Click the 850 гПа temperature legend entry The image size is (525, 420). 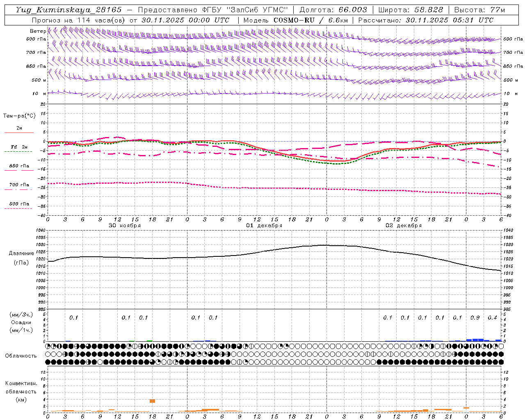pos(19,166)
